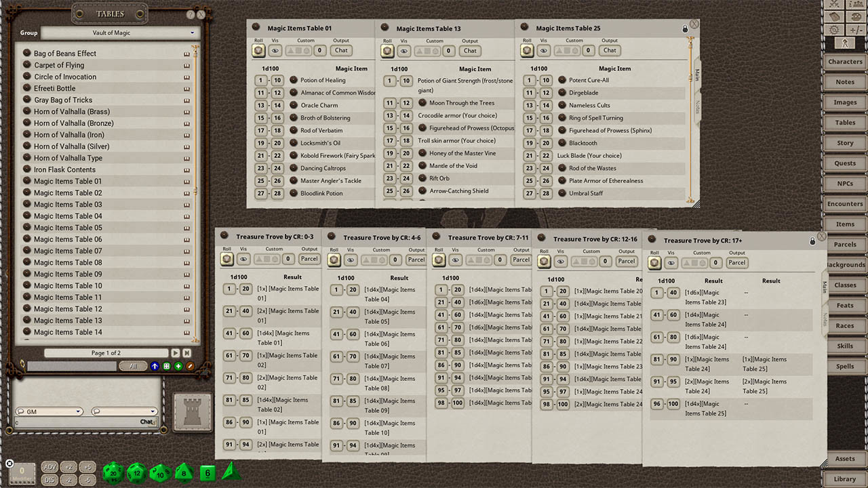Open the Tables sidebar panel
Screen dimensions: 868x488
tap(844, 122)
